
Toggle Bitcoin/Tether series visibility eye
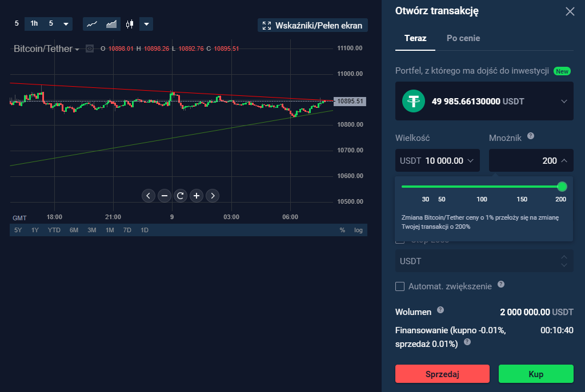90,49
